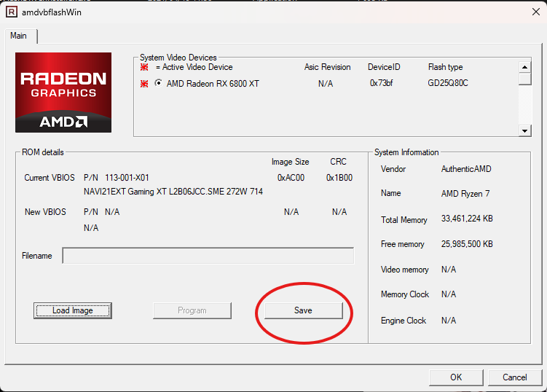The width and height of the screenshot is (547, 392).
Task: Click the New VBIOS label
Action: pos(45,212)
